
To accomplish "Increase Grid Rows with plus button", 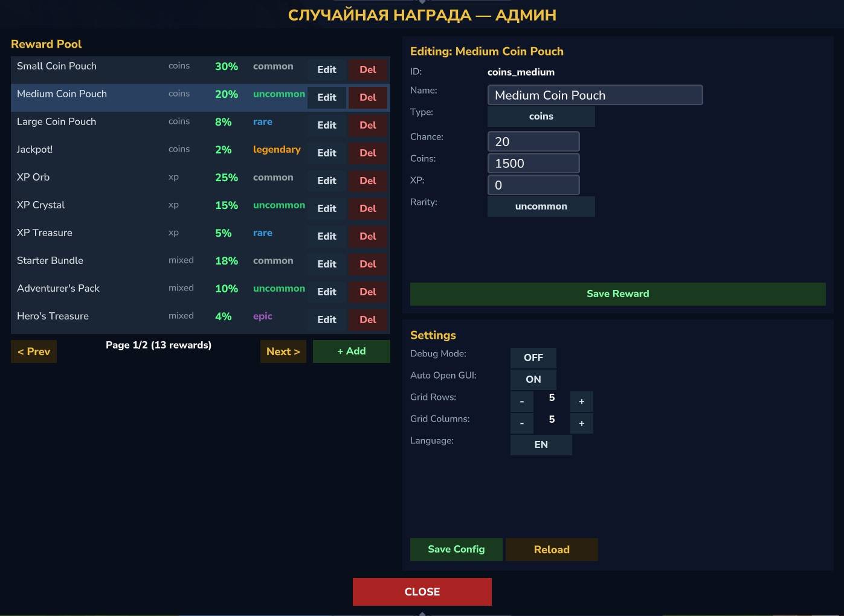I will click(582, 402).
